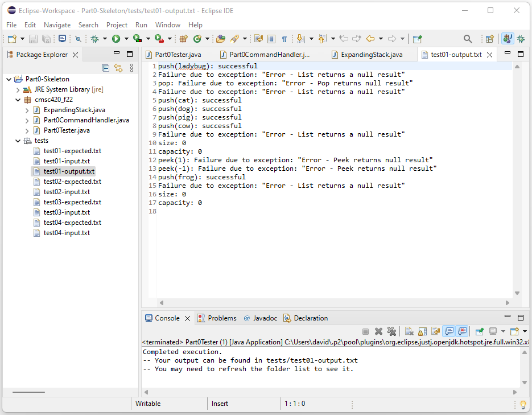Click the Pin Editor icon
Viewport: 532px width, 415px height.
(417, 39)
